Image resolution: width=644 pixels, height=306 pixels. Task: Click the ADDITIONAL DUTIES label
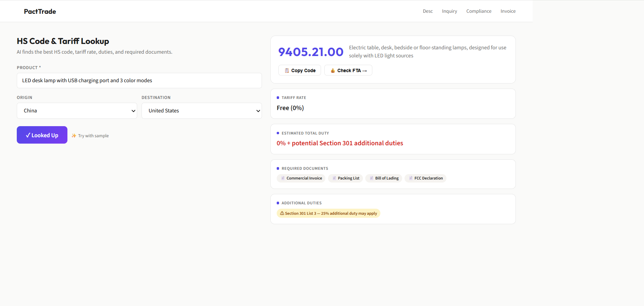[x=302, y=203]
